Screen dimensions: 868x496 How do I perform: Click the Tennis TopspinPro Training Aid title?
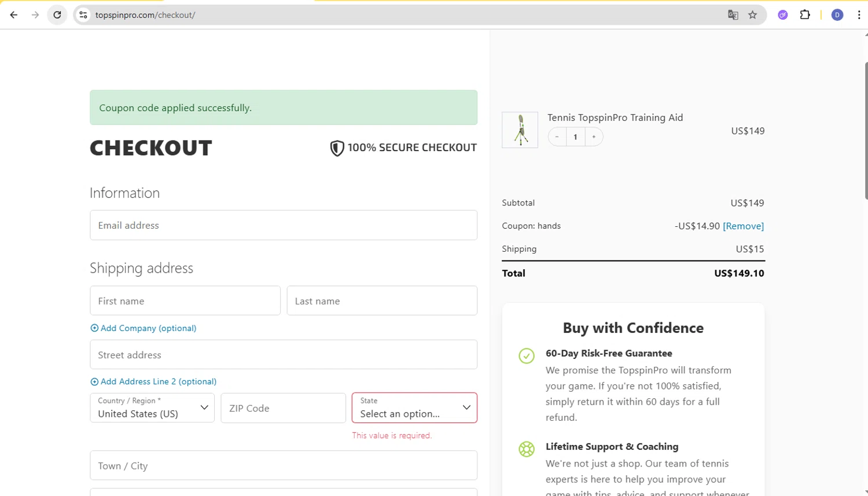pyautogui.click(x=615, y=117)
